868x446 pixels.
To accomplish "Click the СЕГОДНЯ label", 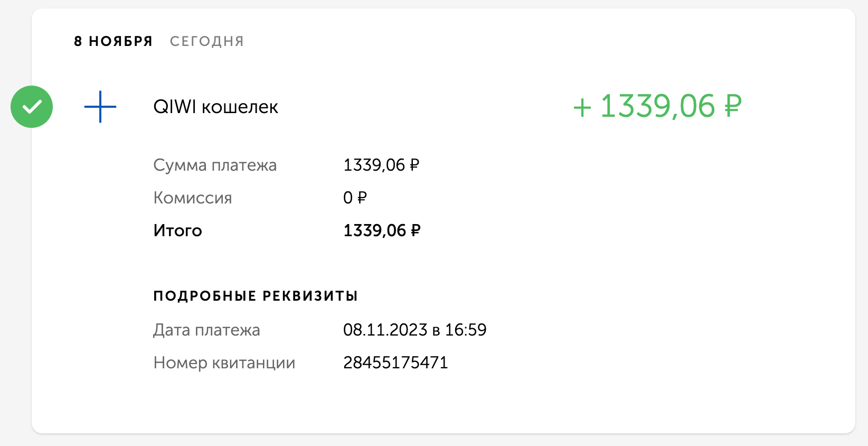I will 207,41.
